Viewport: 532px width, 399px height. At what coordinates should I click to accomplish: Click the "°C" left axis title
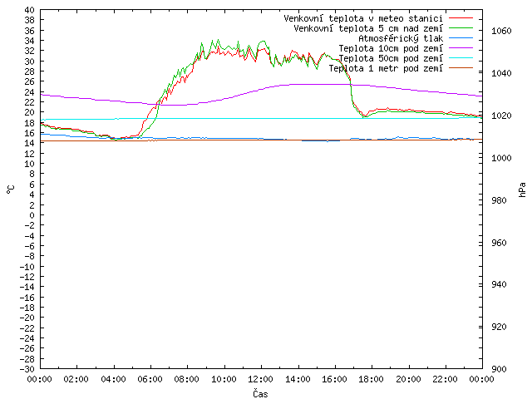[11, 190]
